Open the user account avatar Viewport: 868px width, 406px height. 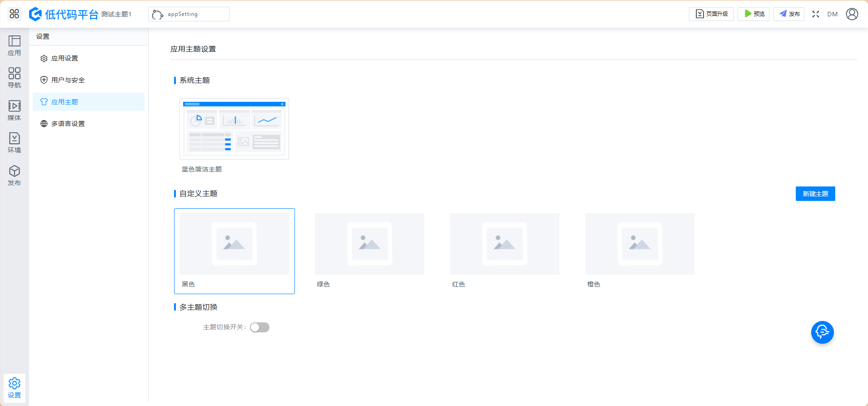(x=852, y=14)
